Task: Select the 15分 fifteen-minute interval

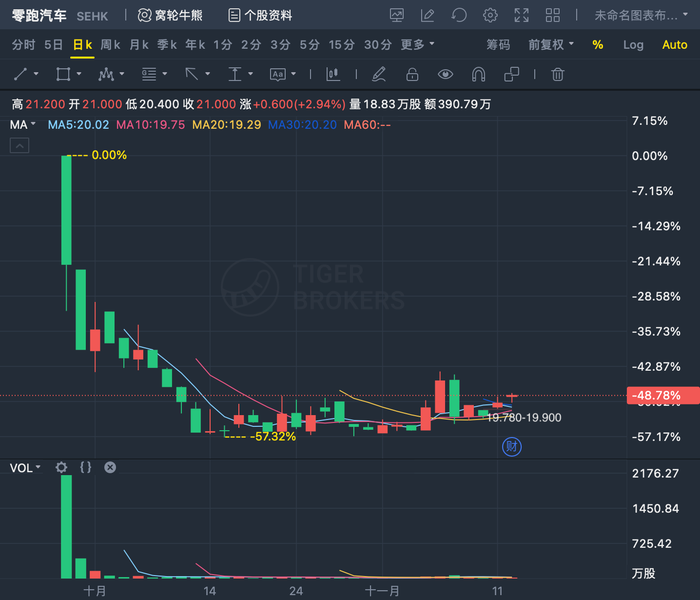Action: (342, 45)
